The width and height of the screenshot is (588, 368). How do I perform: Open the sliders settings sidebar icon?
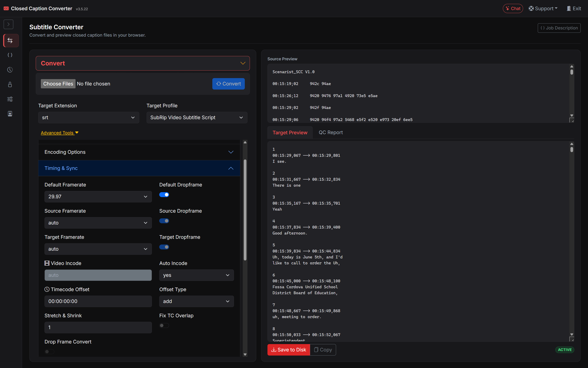coord(10,99)
